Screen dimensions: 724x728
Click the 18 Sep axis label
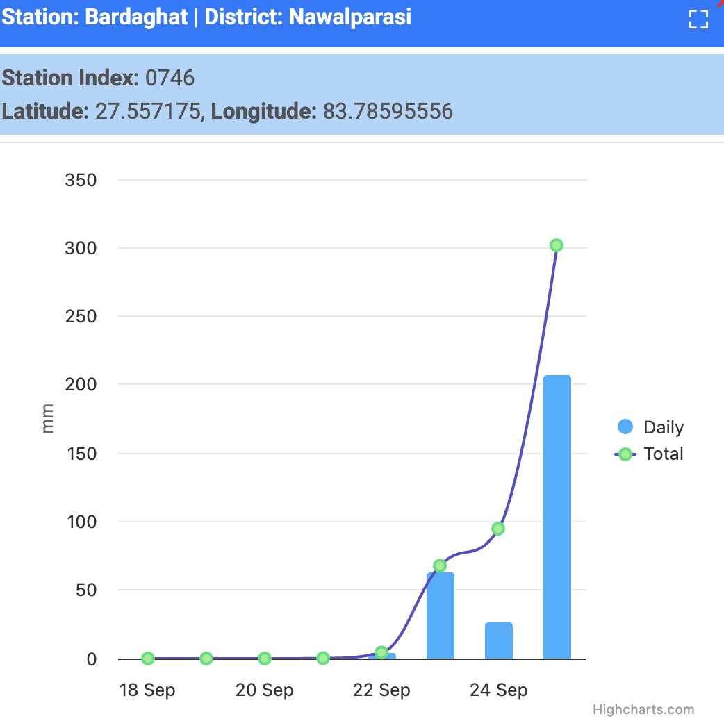[x=147, y=690]
